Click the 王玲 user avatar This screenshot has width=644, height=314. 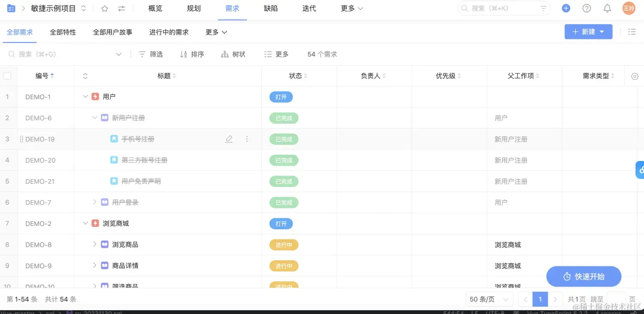point(629,8)
